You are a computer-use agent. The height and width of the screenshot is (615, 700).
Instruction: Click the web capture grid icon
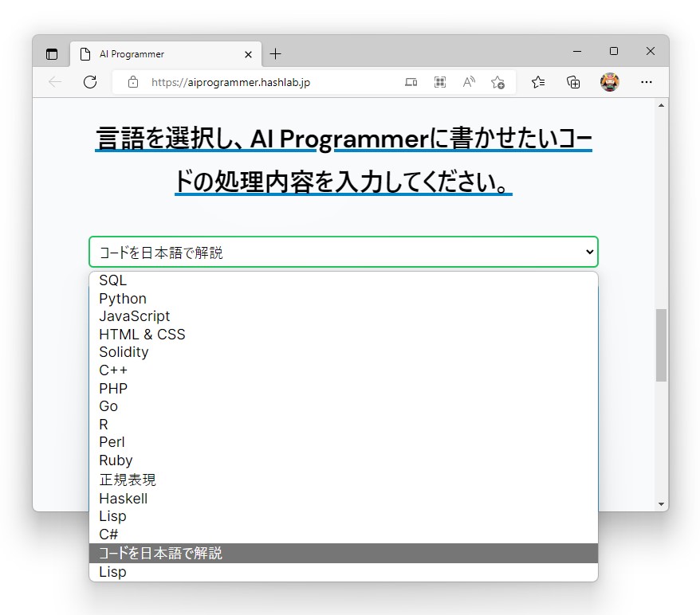439,82
